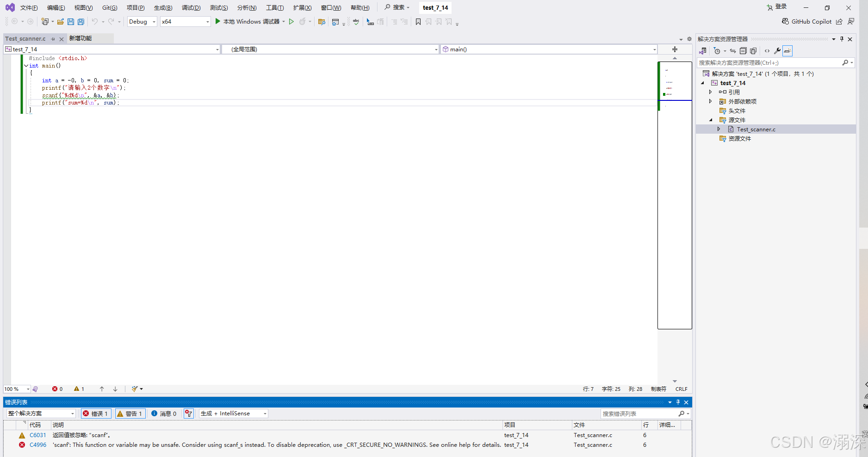The image size is (868, 457).
Task: Click the find in files folder icon
Action: point(322,22)
